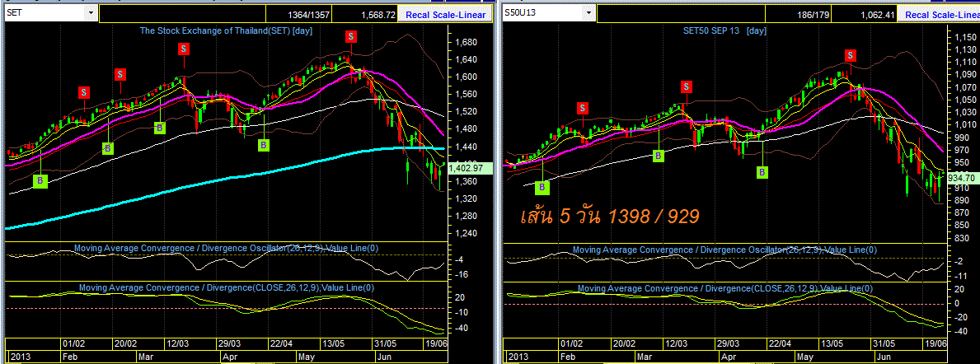
Task: Click the S50U13 MACD(CLOSE,26,12,9) panel title
Action: pos(725,288)
